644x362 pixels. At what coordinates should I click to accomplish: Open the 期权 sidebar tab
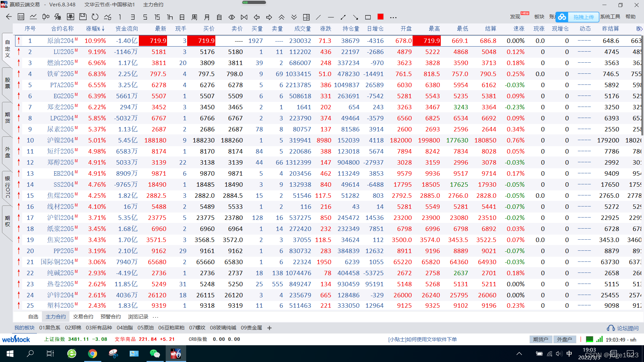tap(7, 221)
